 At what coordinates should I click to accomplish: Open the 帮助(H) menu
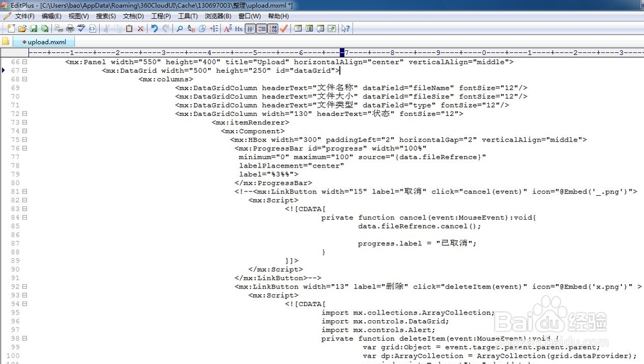click(278, 16)
